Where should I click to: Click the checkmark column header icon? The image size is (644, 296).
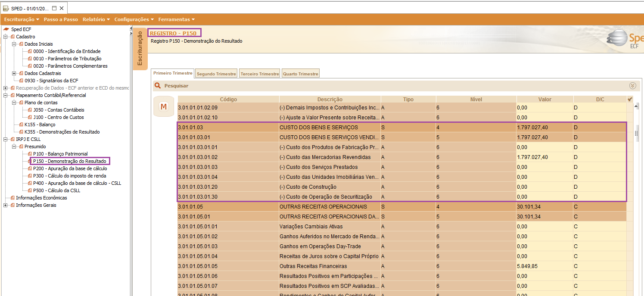pyautogui.click(x=630, y=100)
